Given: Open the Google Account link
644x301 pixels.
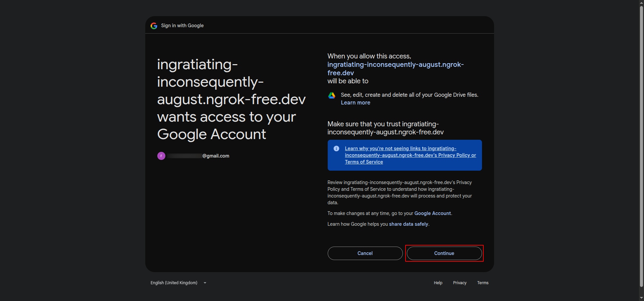Looking at the screenshot, I should [433, 213].
